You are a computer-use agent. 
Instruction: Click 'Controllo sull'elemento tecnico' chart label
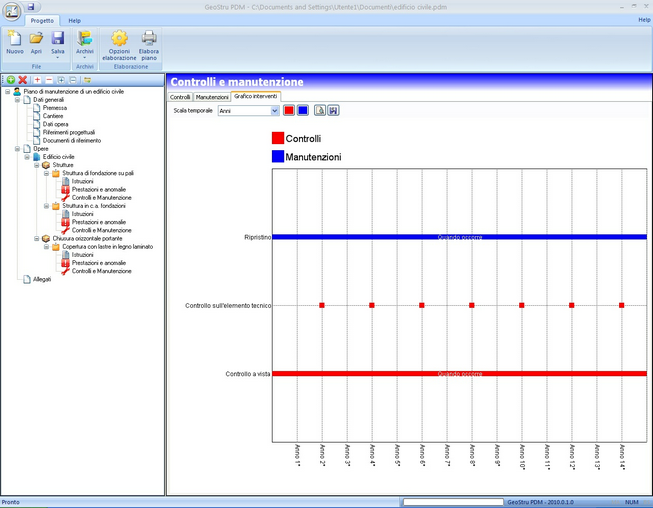228,306
